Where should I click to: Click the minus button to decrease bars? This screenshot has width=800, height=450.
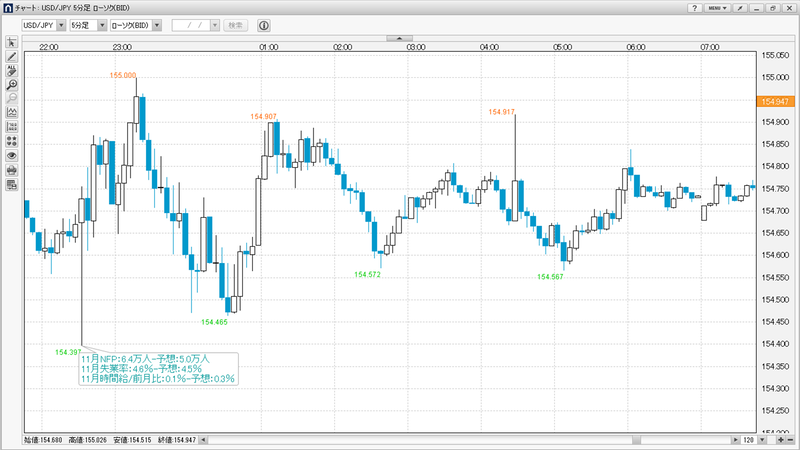(790, 440)
